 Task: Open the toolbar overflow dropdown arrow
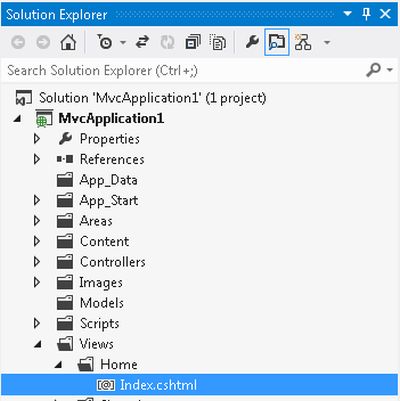click(x=327, y=43)
